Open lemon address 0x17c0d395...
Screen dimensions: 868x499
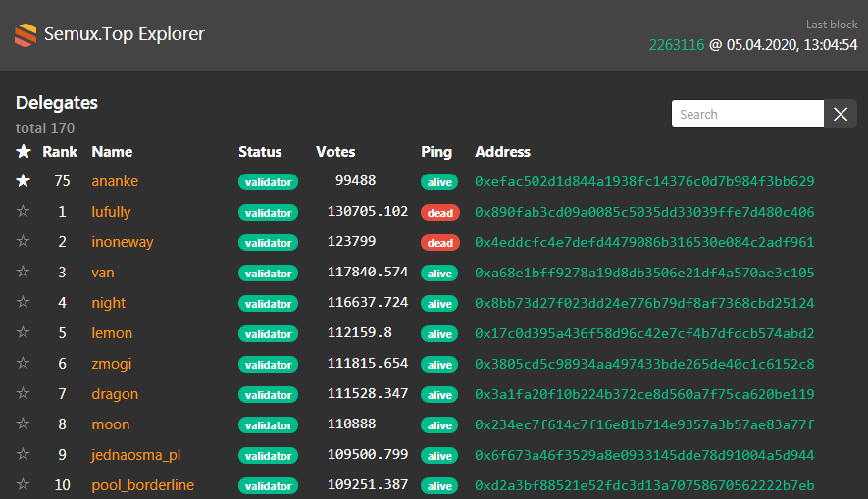(x=644, y=333)
